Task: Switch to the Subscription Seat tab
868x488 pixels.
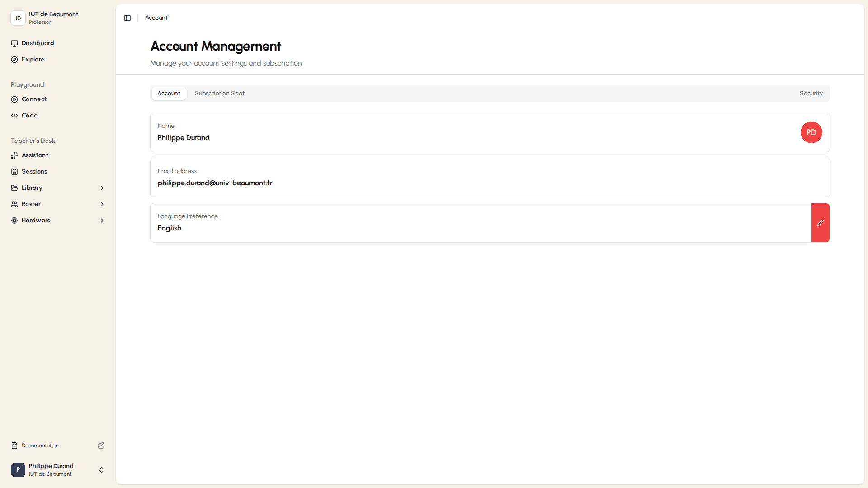Action: tap(220, 94)
